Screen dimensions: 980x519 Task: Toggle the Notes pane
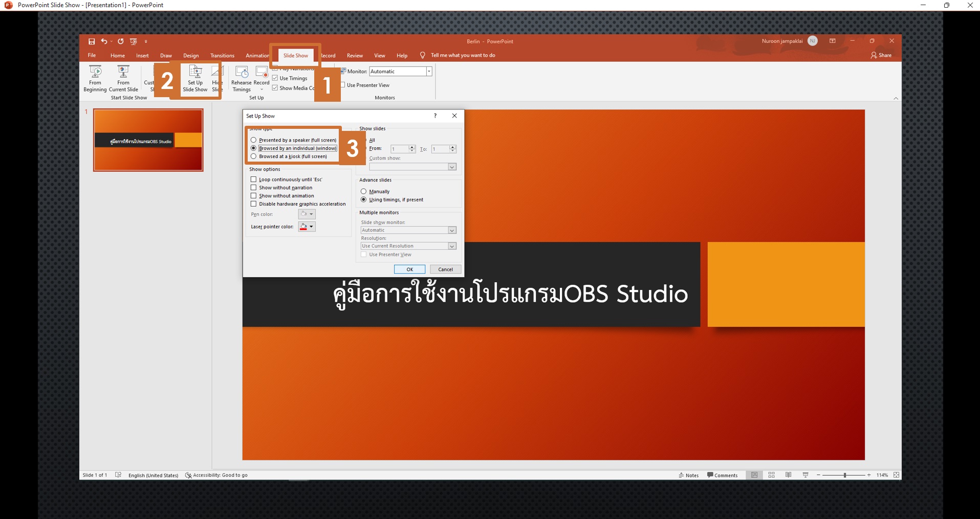[x=688, y=476]
